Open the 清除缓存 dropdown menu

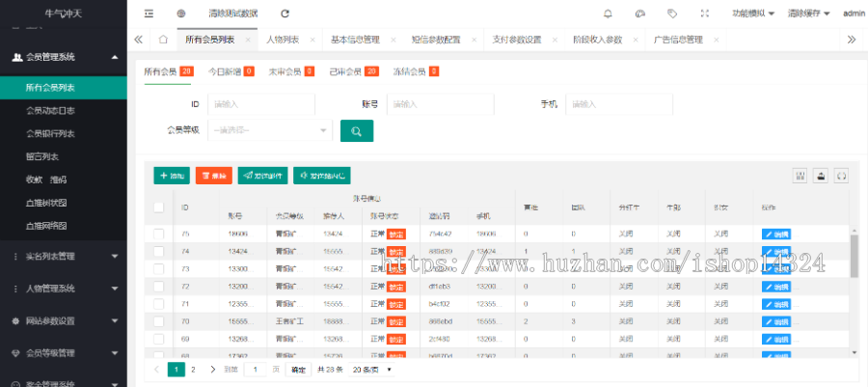pyautogui.click(x=809, y=14)
